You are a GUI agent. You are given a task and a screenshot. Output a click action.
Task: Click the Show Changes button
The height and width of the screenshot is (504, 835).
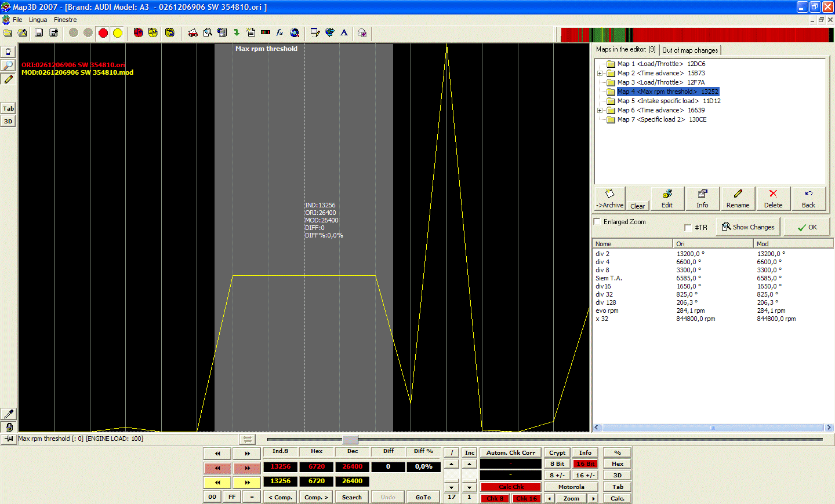[748, 227]
